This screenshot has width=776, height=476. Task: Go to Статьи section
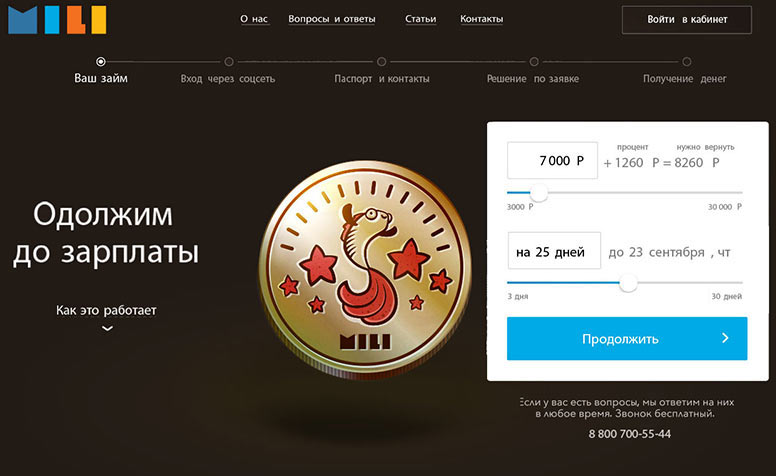421,19
